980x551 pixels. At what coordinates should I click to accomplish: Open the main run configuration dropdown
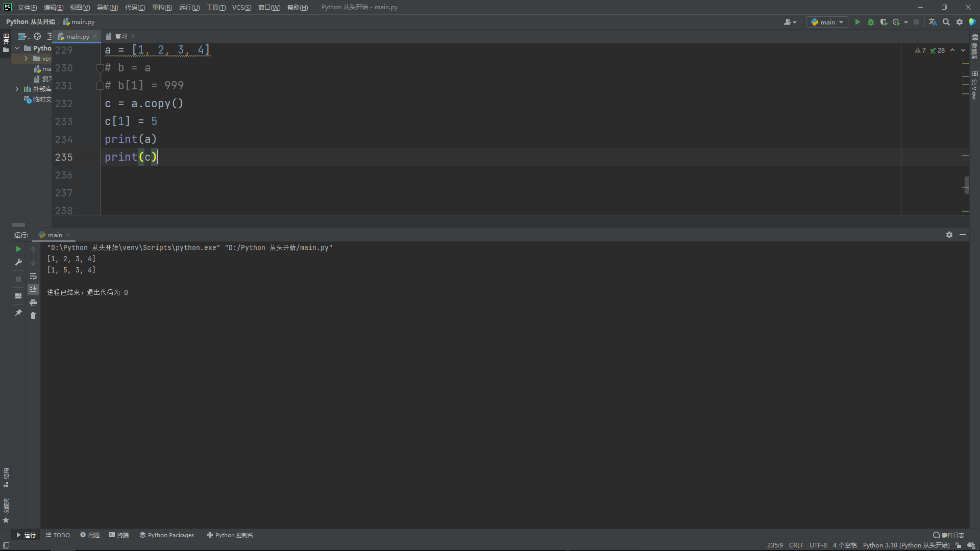pyautogui.click(x=827, y=22)
